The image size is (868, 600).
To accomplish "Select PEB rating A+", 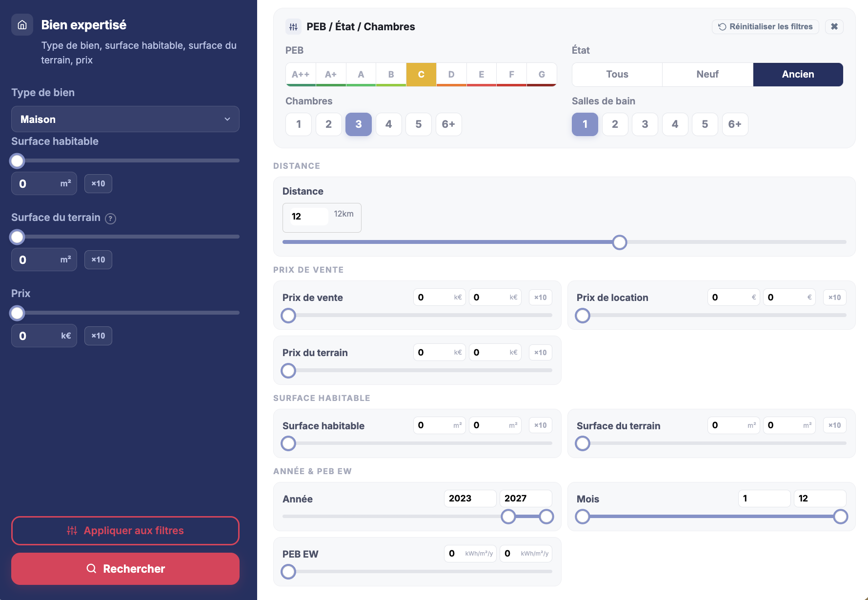I will [x=331, y=74].
